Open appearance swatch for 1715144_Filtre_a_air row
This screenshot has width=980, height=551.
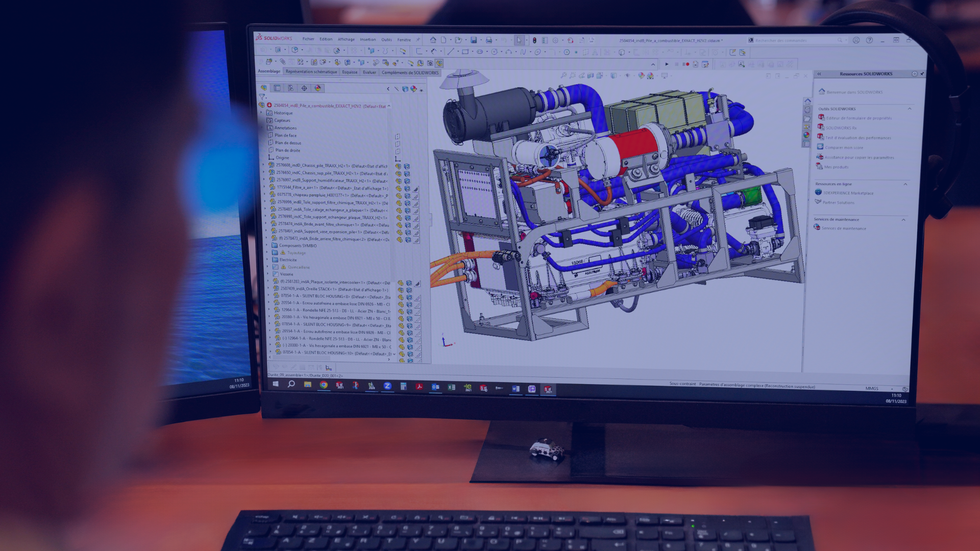(415, 189)
